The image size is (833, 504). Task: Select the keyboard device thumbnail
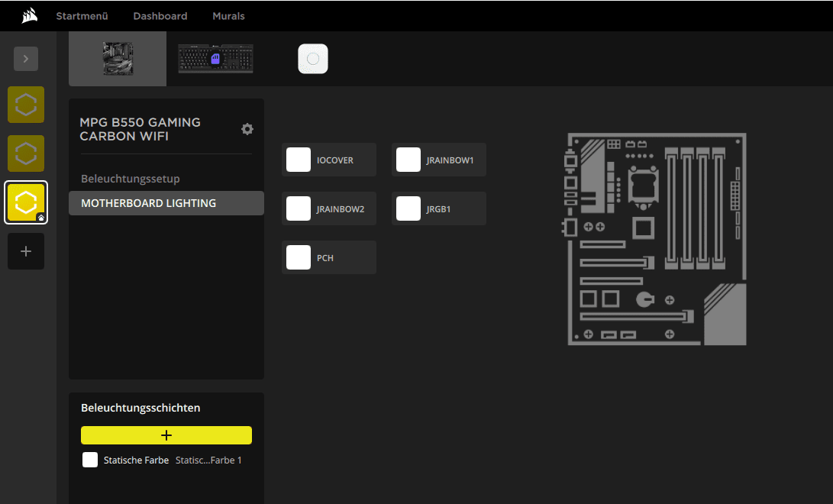coord(215,59)
